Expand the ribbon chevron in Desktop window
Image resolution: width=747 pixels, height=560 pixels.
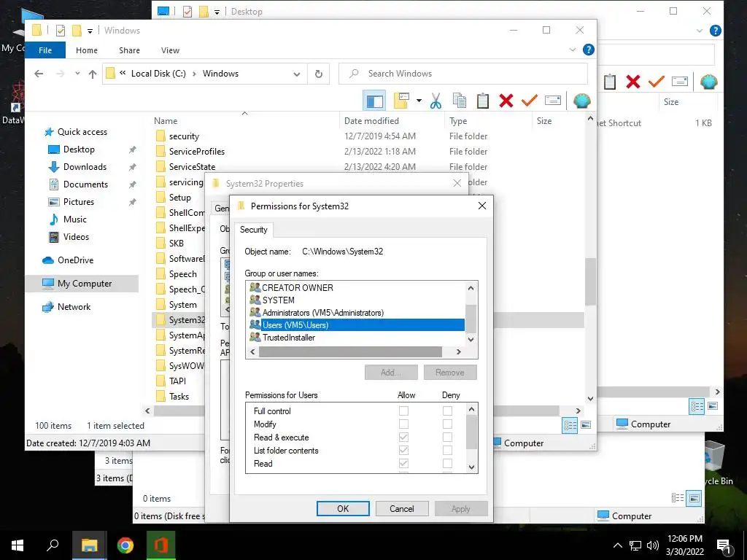point(700,31)
